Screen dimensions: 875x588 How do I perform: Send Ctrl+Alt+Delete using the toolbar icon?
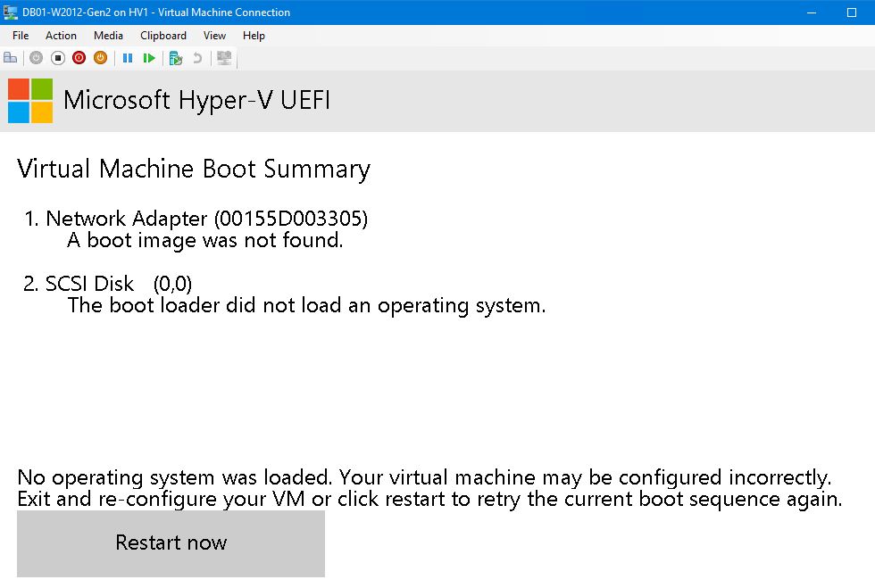tap(10, 58)
